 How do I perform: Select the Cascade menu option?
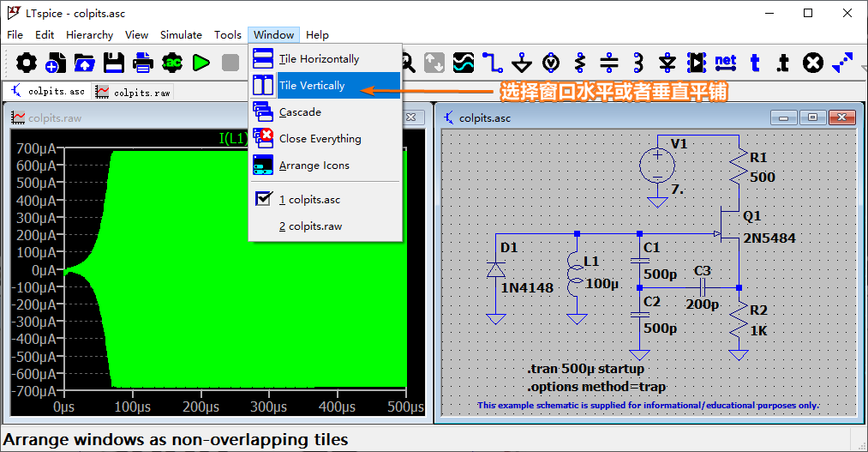[300, 112]
